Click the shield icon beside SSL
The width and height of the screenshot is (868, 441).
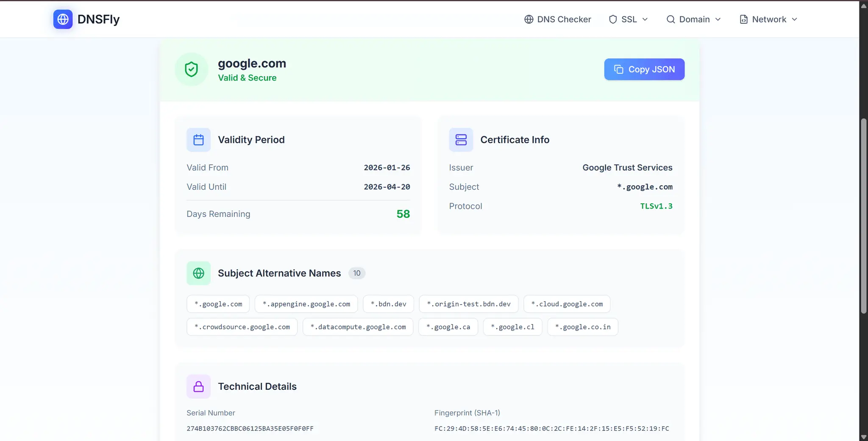(x=613, y=19)
